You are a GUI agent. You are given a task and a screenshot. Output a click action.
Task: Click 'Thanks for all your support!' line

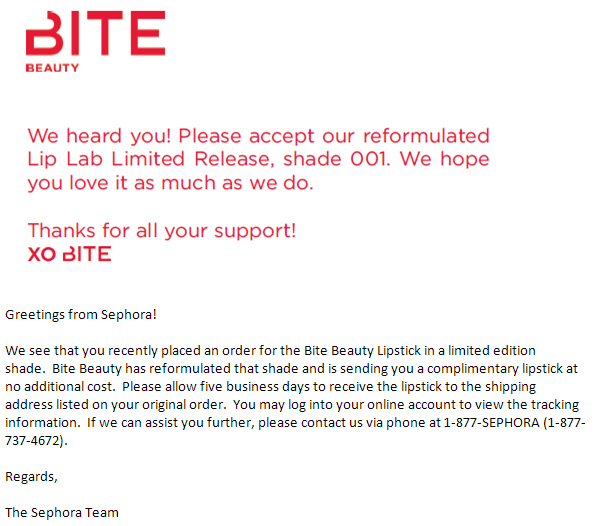coord(162,231)
